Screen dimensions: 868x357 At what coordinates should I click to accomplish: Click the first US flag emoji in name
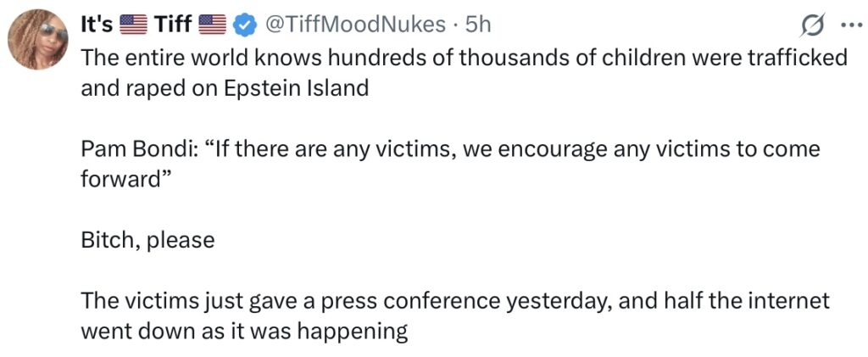[133, 26]
